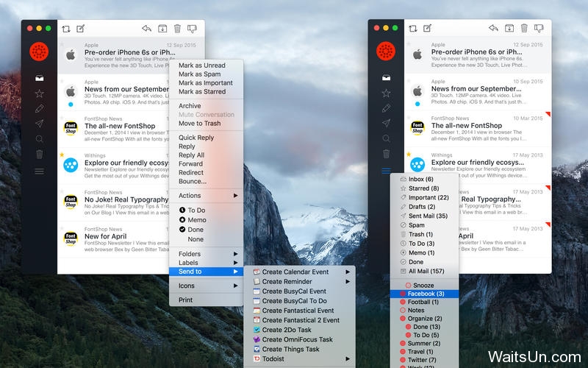Select Forward in context menu

(x=190, y=163)
